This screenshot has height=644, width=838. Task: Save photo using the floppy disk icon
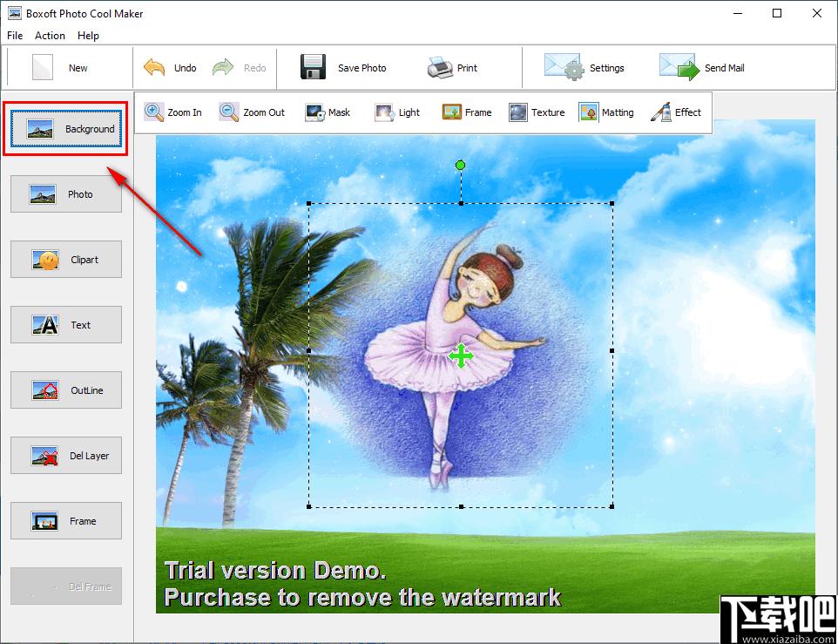(x=313, y=67)
